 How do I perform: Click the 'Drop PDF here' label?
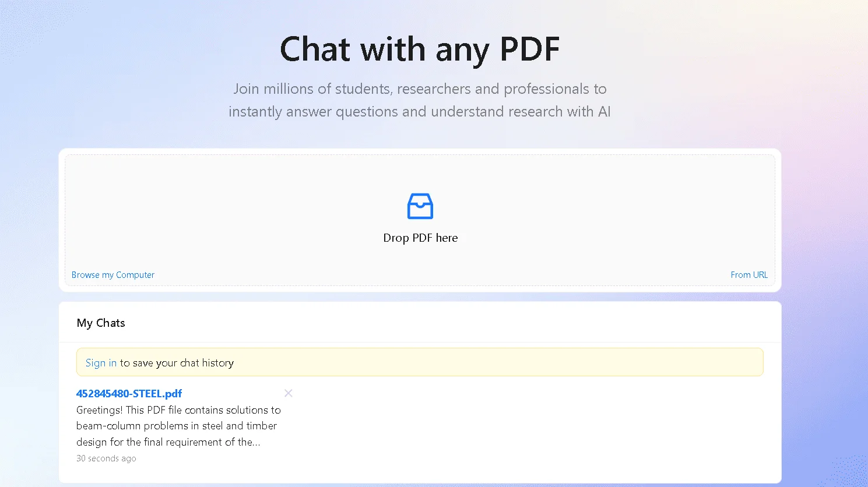point(420,238)
